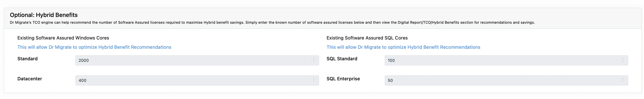Use the SQL Enterprise cores stepper arrows
Screen dimensions: 644x99
[623, 80]
